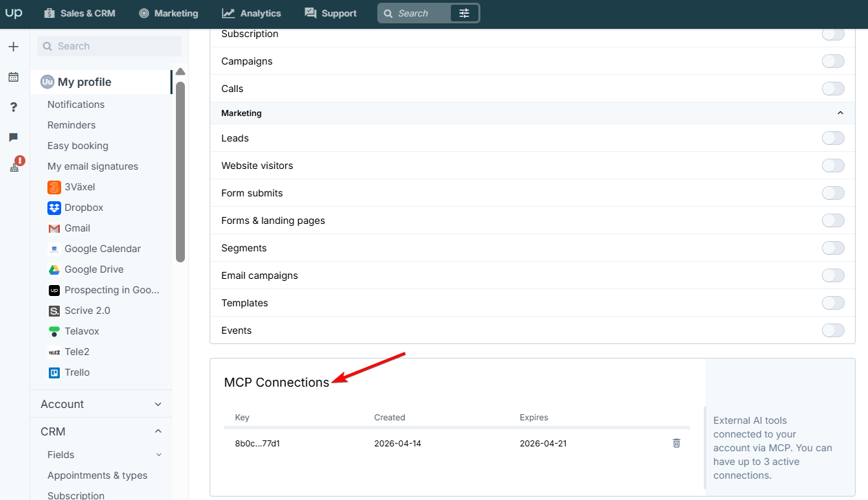This screenshot has height=500, width=868.
Task: Click the Google Calendar icon
Action: click(54, 249)
